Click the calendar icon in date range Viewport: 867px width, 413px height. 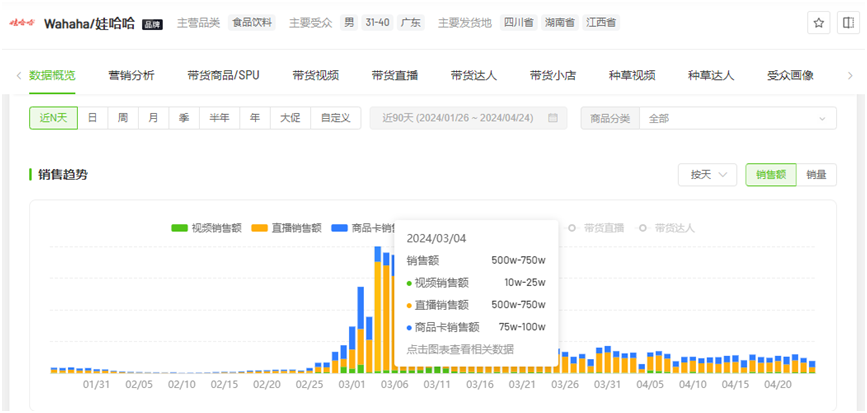552,118
